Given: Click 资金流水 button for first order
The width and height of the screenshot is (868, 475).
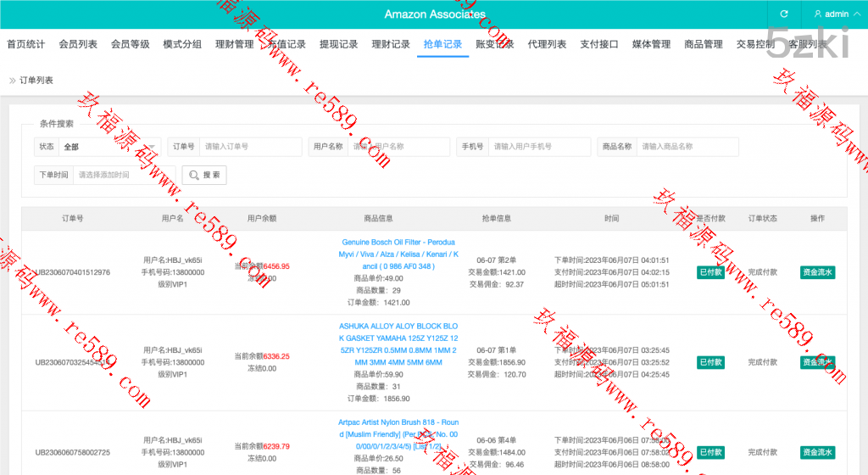Looking at the screenshot, I should point(817,272).
